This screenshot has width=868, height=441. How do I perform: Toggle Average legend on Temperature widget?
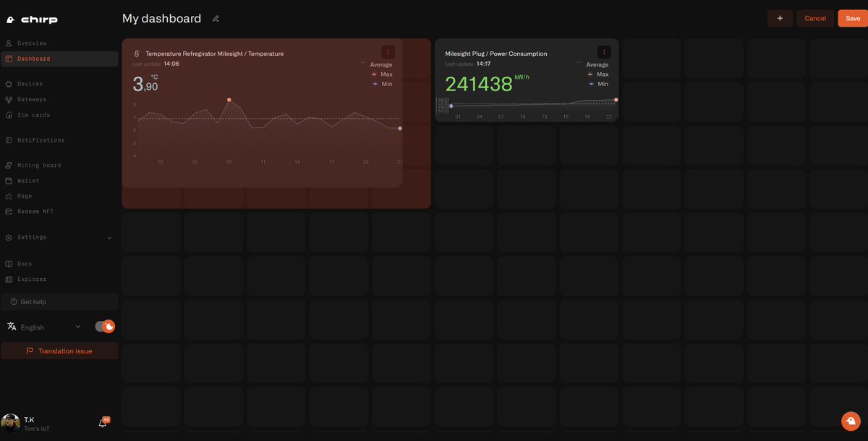coord(377,64)
